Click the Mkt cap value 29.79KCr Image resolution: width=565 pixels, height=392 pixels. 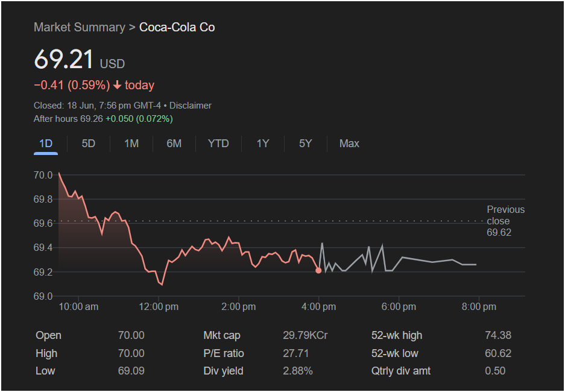[x=305, y=335]
